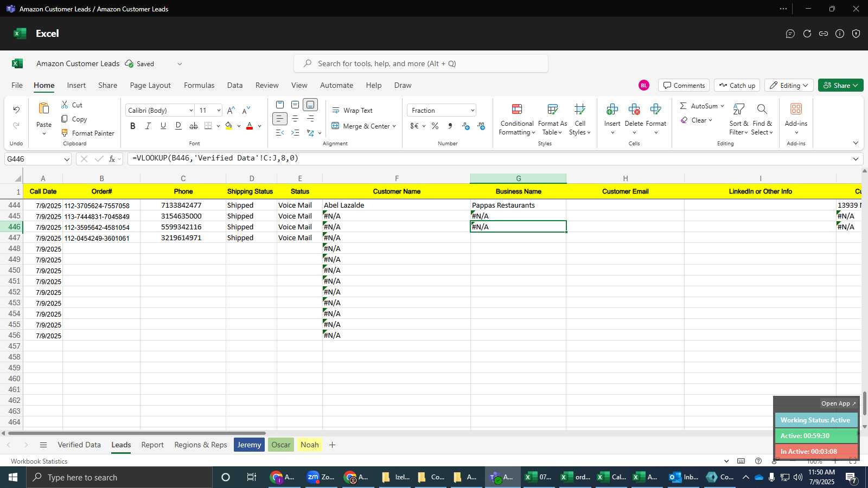The image size is (868, 488).
Task: Click the formula bar VLOOKUP text
Action: pyautogui.click(x=215, y=158)
